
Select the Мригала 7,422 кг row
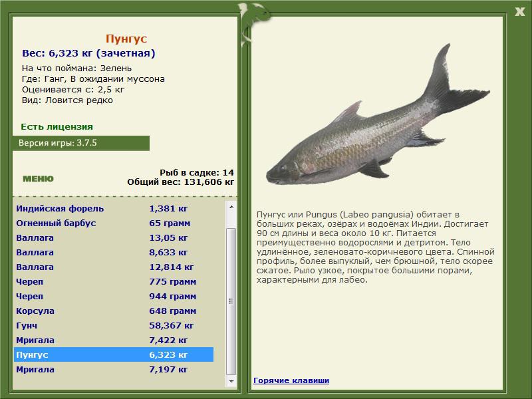(114, 340)
